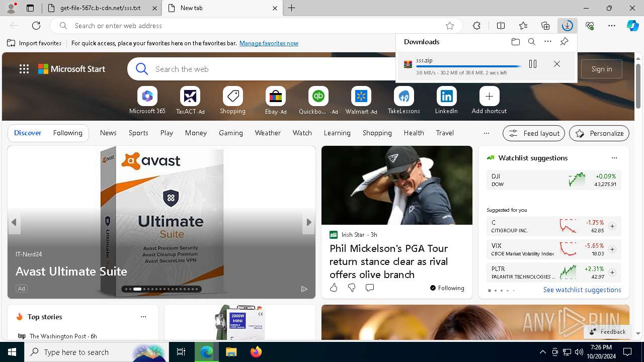644x362 pixels.
Task: Open See watchlist suggestions link
Action: [x=582, y=290]
